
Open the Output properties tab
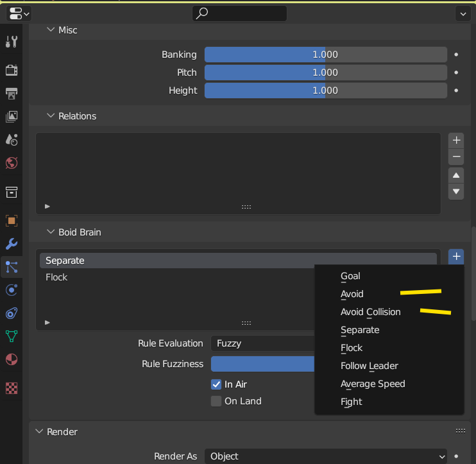(12, 93)
